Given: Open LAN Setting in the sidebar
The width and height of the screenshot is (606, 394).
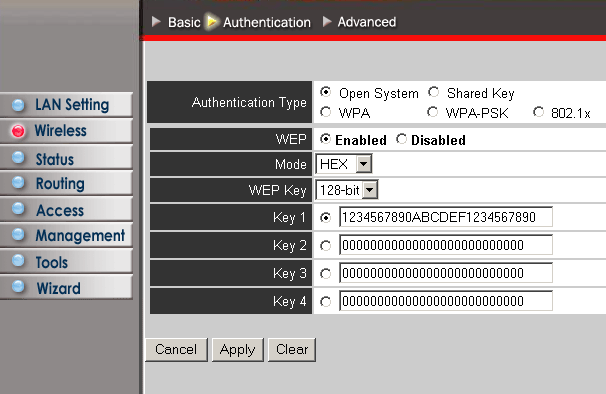Looking at the screenshot, I should coord(66,105).
